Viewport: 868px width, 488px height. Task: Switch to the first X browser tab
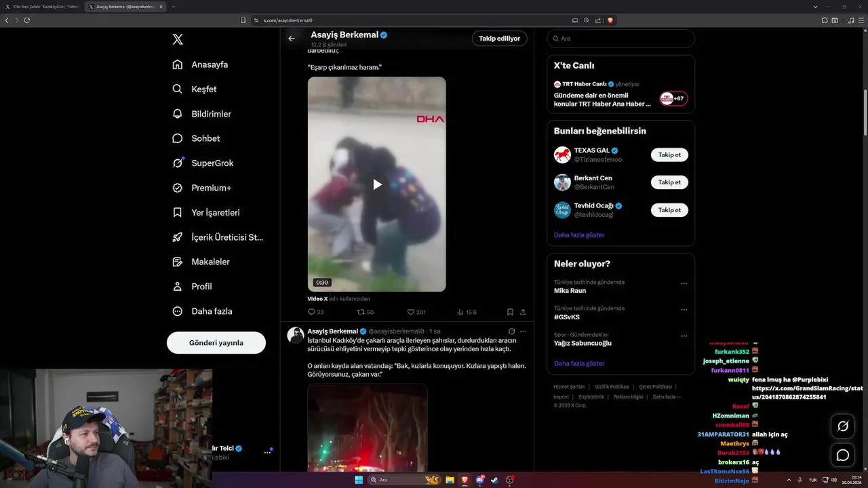tap(42, 7)
